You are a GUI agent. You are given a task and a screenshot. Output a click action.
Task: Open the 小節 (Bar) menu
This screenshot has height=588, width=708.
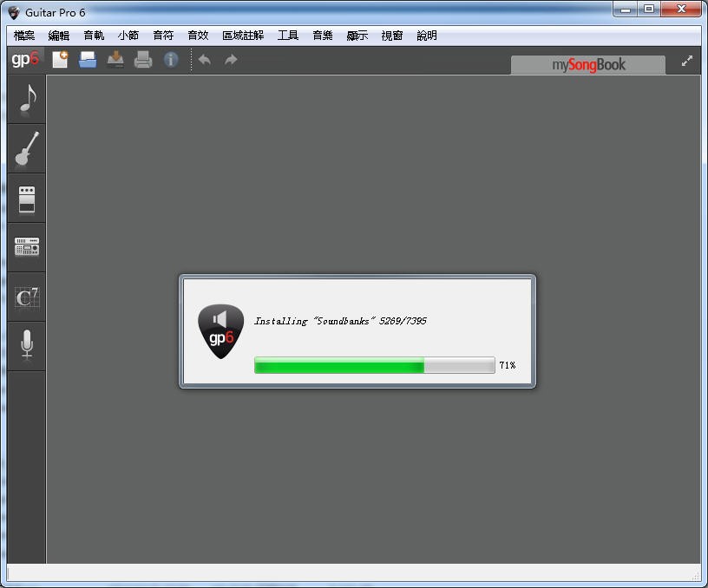click(128, 36)
